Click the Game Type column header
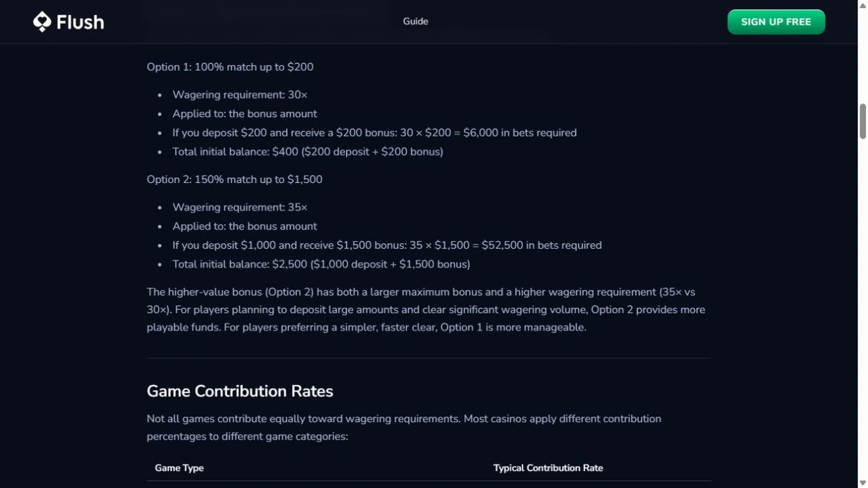This screenshot has height=488, width=868. pos(179,468)
